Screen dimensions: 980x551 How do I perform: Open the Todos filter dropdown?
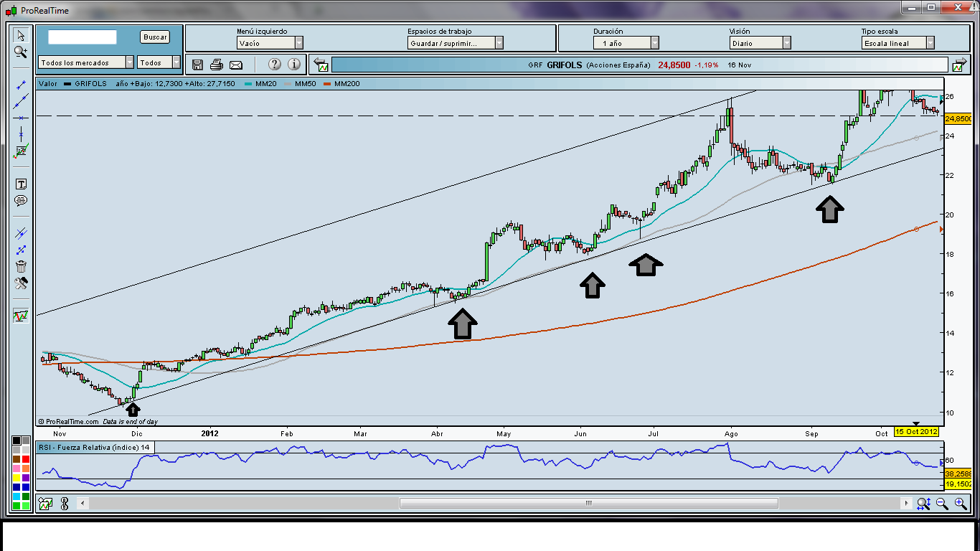tap(159, 62)
